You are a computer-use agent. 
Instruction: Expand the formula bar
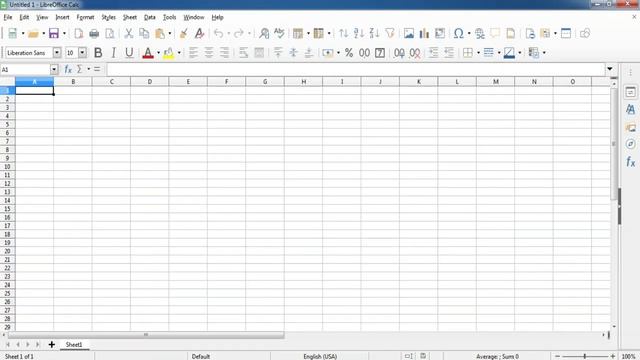click(610, 69)
